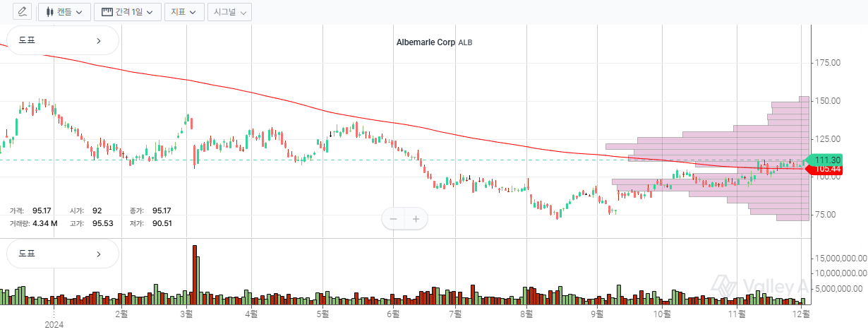The height and width of the screenshot is (332, 868).
Task: Open the 간격 1일 interval dropdown
Action: pyautogui.click(x=127, y=12)
